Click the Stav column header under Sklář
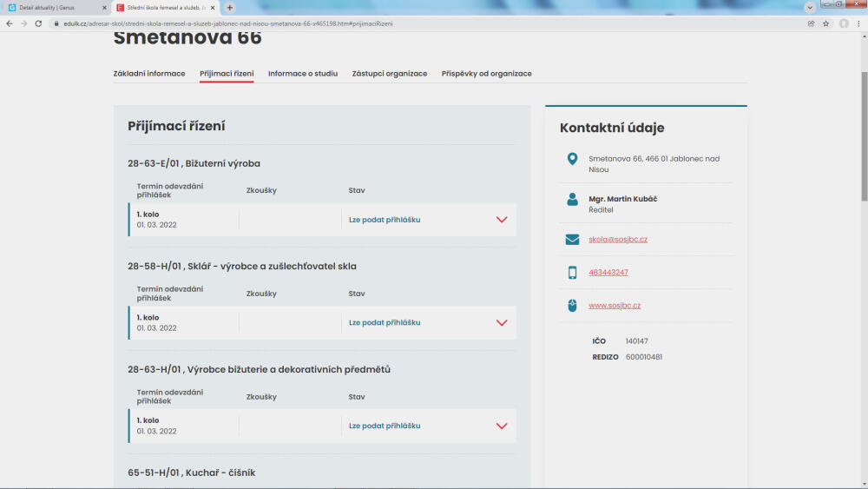This screenshot has height=489, width=868. 357,294
